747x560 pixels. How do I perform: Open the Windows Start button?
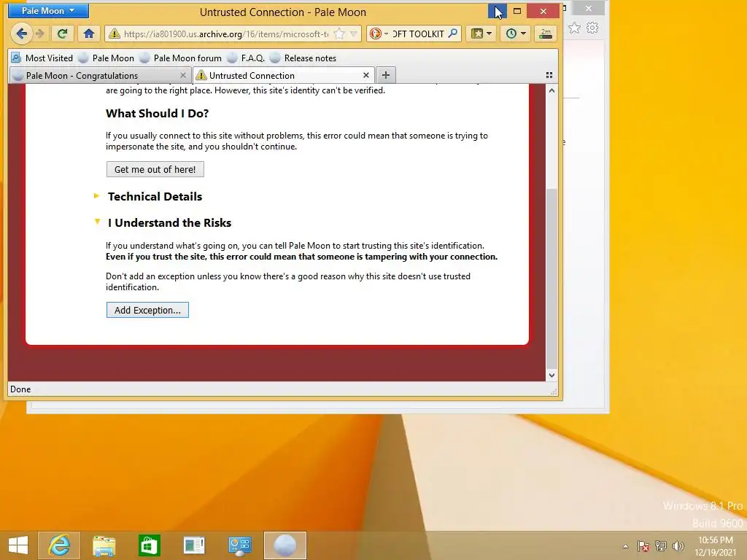[x=18, y=545]
